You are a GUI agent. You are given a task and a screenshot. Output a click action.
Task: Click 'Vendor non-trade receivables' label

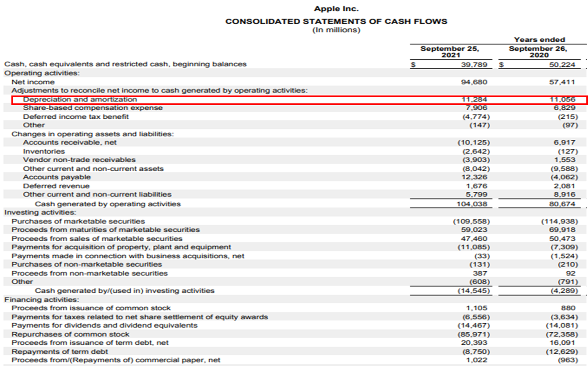point(79,160)
